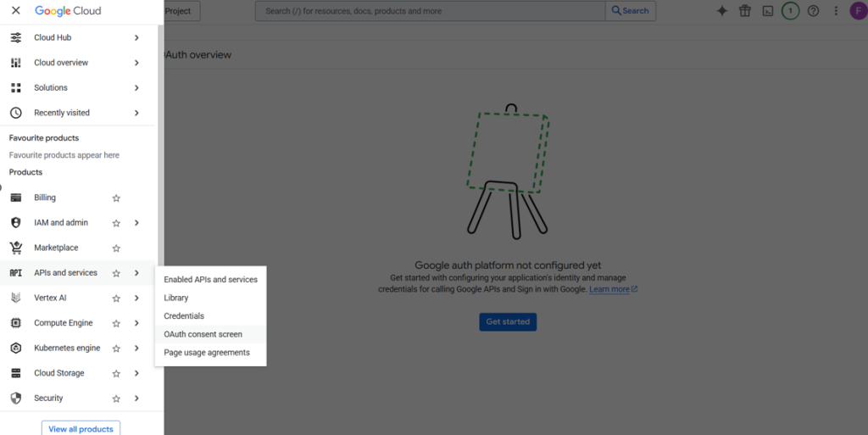Open the notifications badge showing 1
This screenshot has width=868, height=435.
[x=790, y=11]
